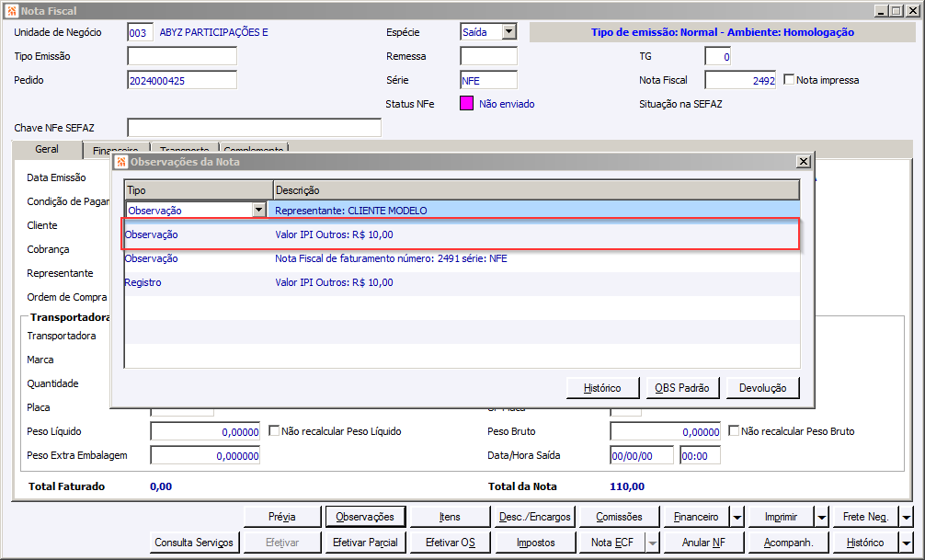Open Desc./Encargos
Viewport: 925px width, 560px height.
point(535,517)
